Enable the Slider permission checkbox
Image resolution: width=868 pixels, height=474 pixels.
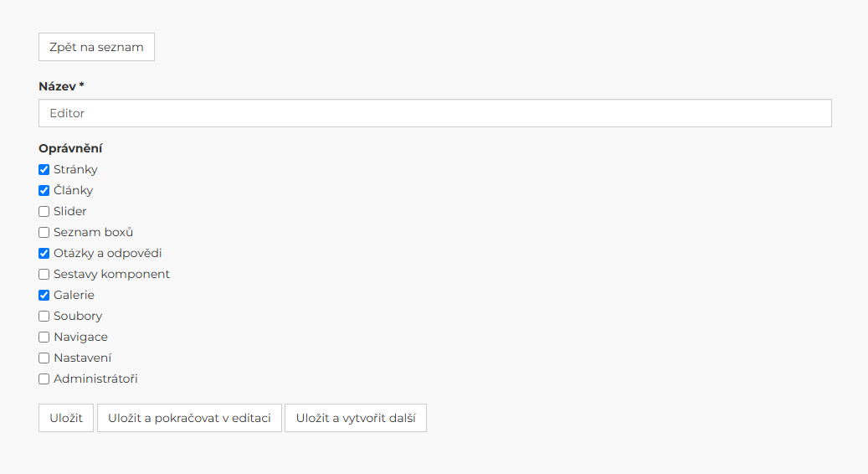coord(44,212)
